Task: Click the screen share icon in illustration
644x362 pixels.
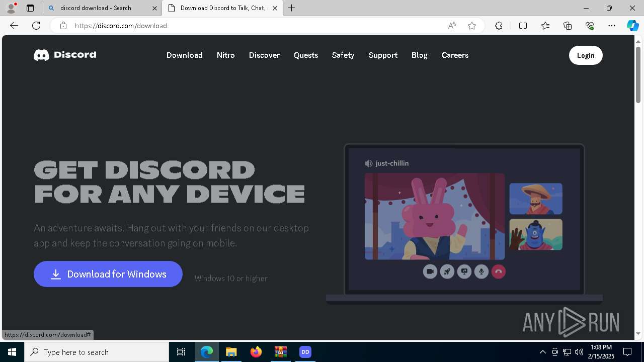Action: point(464,271)
